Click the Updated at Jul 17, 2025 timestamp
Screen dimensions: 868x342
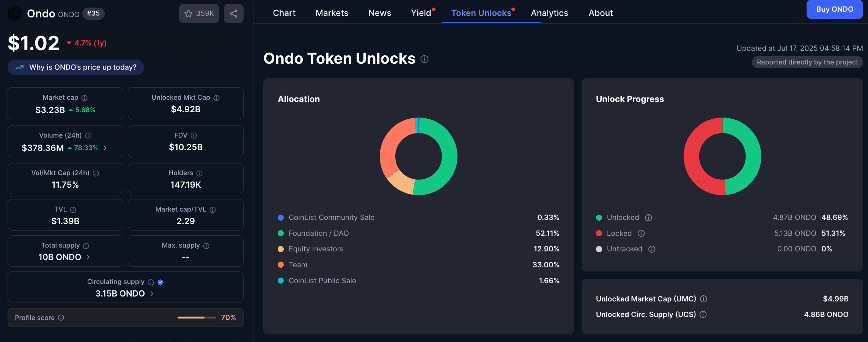pos(800,48)
